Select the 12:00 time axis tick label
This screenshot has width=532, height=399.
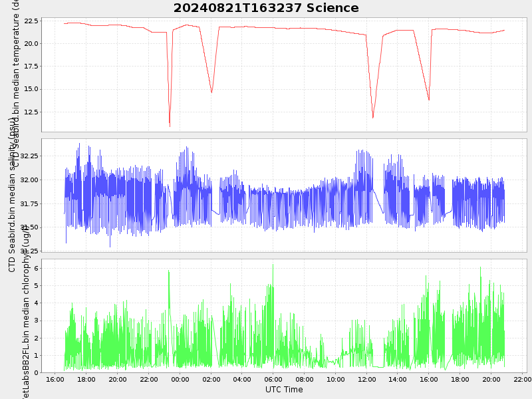pyautogui.click(x=366, y=379)
